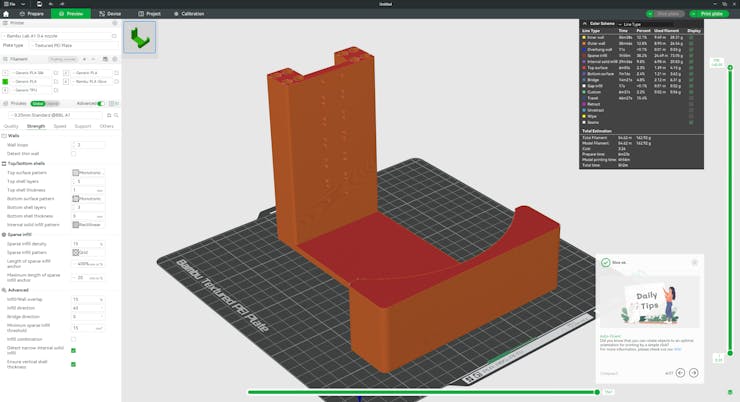Viewport: 740px width, 402px height.
Task: Uncheck Ensure vertical shell thickness
Action: tap(74, 364)
